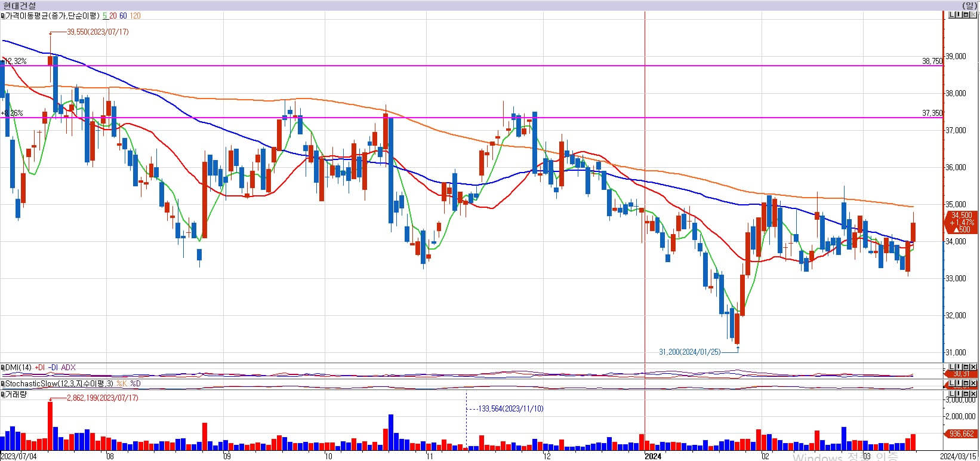Click the 09 month marker on the time axis
Viewport: 980px width, 461px height.
(x=226, y=456)
